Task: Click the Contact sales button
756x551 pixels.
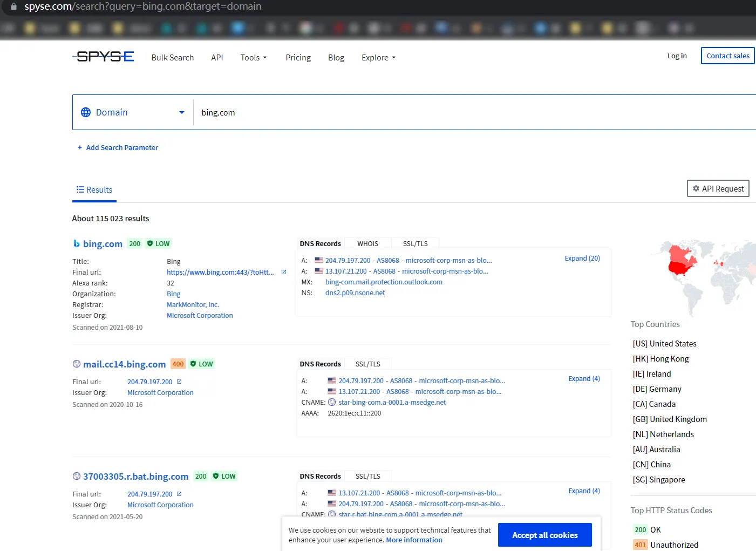Action: point(727,56)
